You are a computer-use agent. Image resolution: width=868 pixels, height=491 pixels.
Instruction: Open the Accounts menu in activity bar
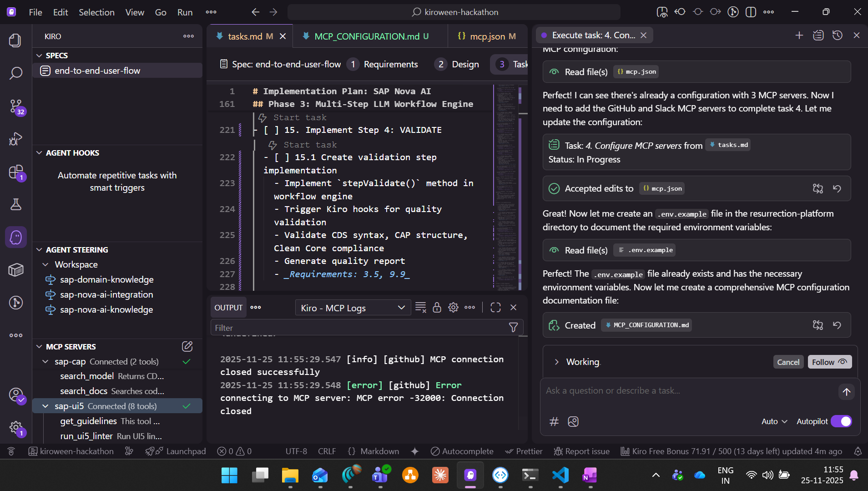click(15, 395)
